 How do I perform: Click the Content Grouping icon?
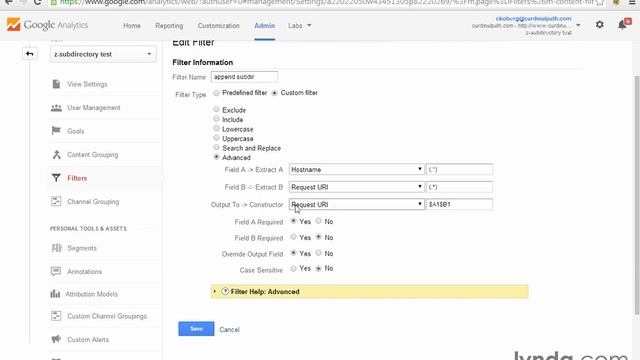[x=56, y=154]
